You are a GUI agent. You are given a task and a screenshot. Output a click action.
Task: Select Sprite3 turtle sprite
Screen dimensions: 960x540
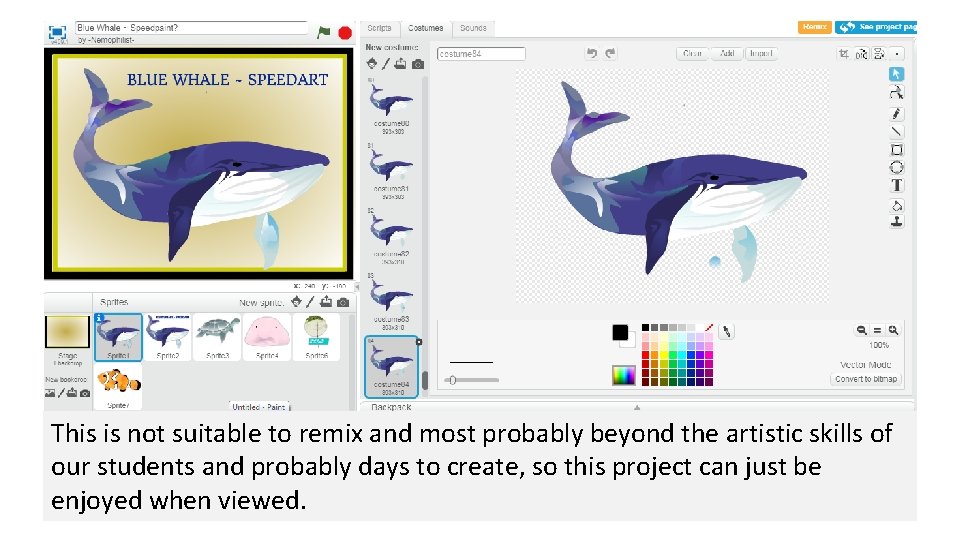pos(217,337)
